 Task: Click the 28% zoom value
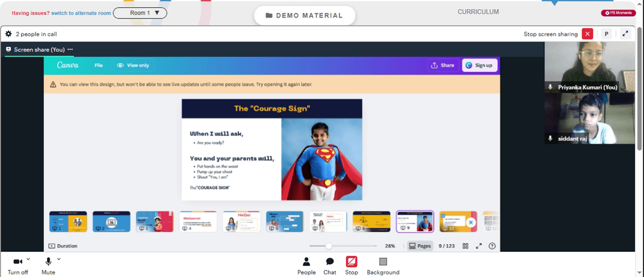point(390,246)
